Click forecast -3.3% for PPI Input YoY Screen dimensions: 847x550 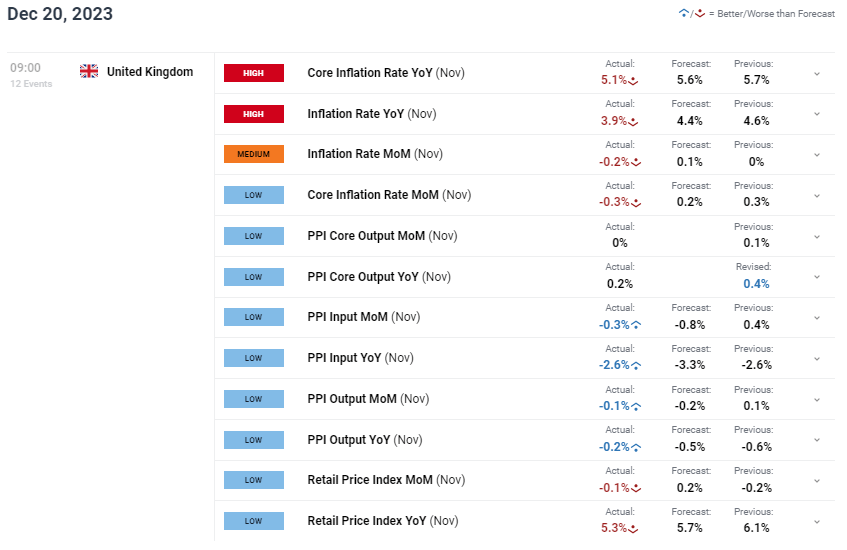click(690, 365)
